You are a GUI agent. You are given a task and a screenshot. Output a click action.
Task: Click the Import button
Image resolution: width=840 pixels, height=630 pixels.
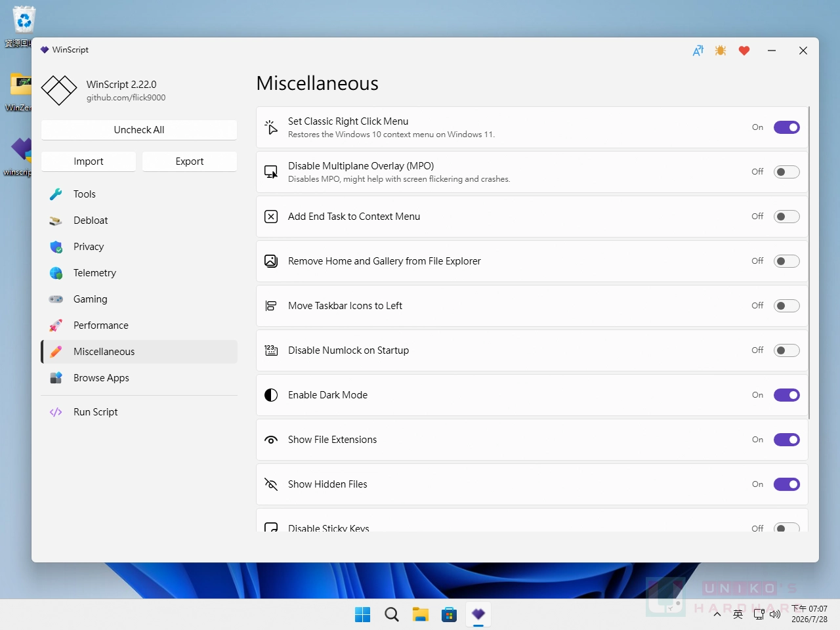tap(89, 161)
